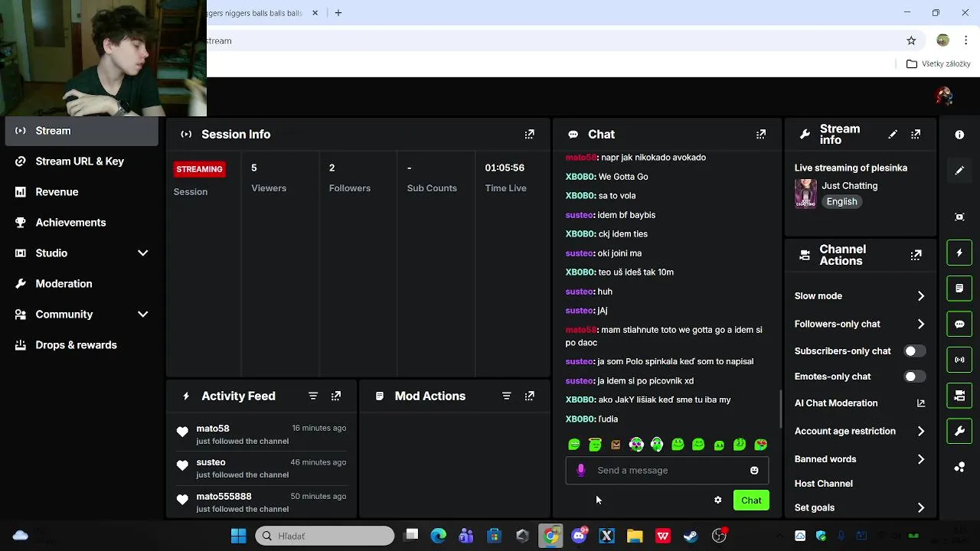
Task: Open Account age restriction options
Action: tap(860, 432)
